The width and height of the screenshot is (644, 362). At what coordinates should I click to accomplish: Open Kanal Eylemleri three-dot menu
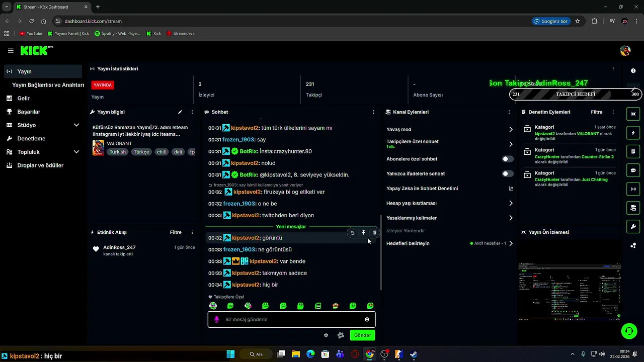pos(509,112)
